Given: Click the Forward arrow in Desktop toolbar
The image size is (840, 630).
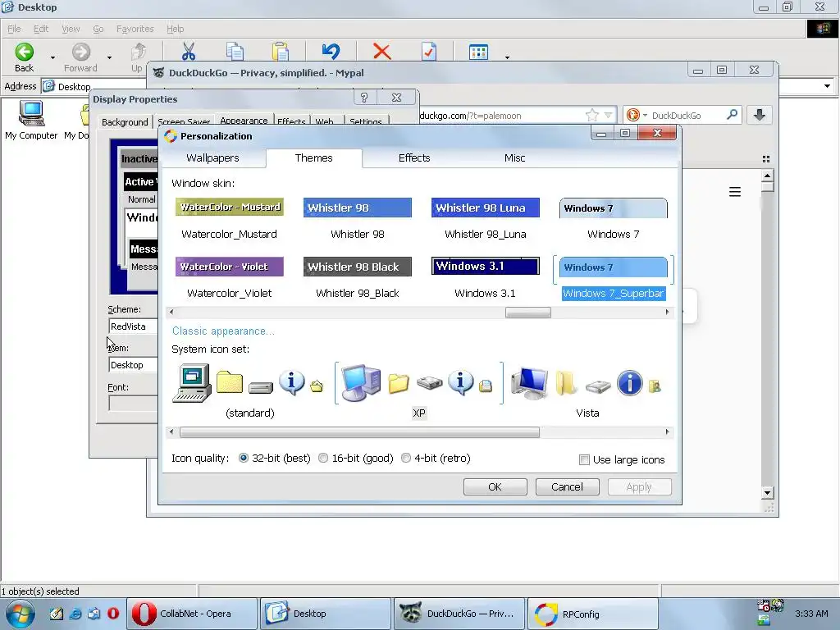Looking at the screenshot, I should pyautogui.click(x=81, y=52).
